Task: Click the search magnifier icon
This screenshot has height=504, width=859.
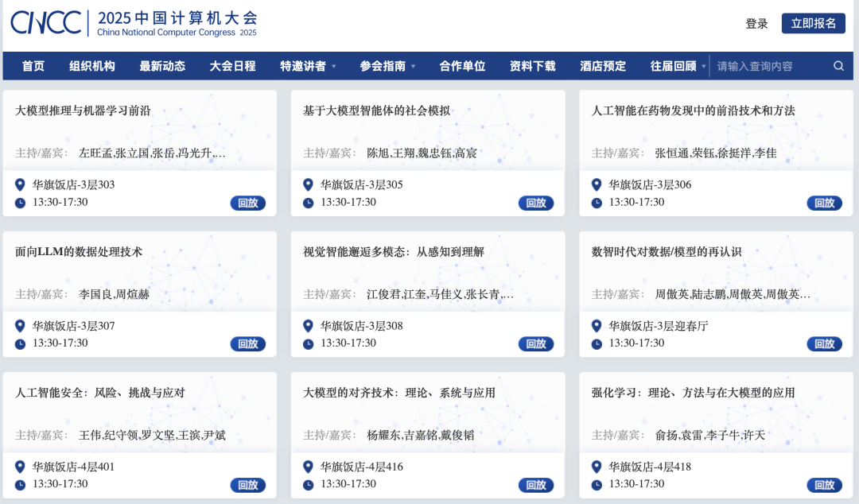Action: tap(839, 66)
